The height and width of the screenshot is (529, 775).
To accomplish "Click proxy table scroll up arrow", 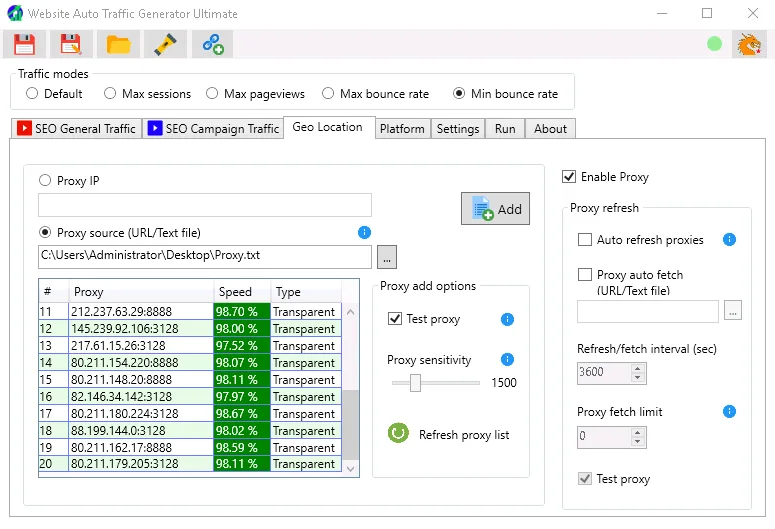I will pos(351,312).
